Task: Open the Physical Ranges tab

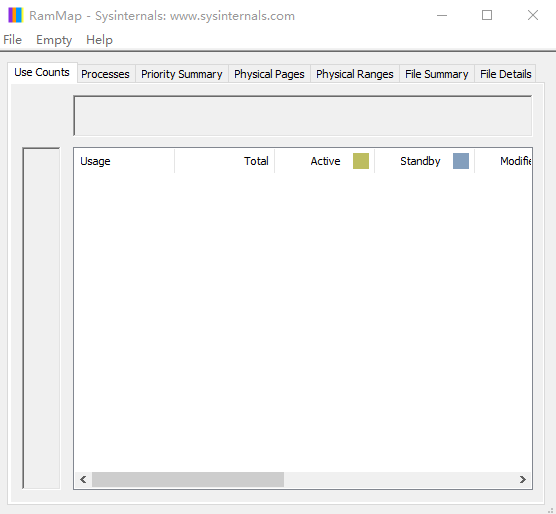Action: tap(355, 74)
